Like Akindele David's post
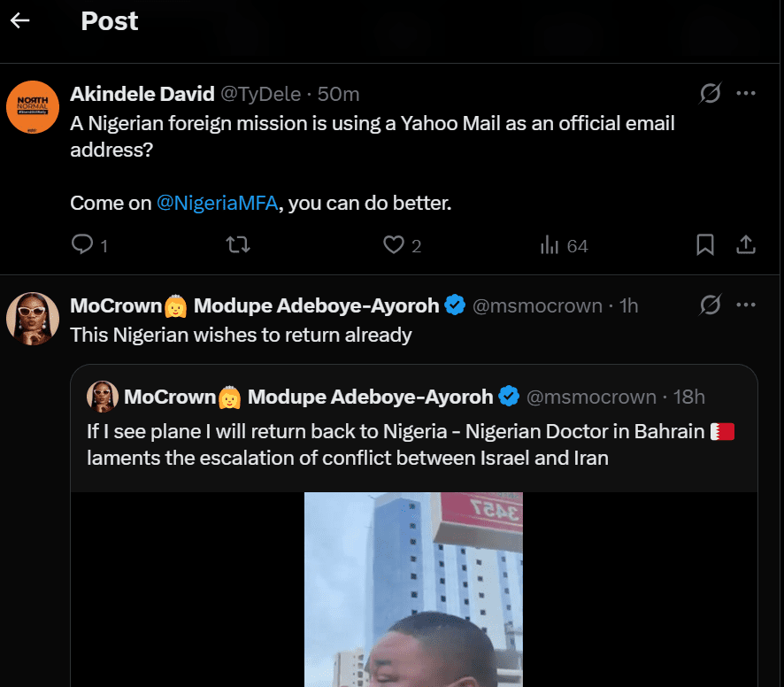784x687 pixels. pos(393,245)
